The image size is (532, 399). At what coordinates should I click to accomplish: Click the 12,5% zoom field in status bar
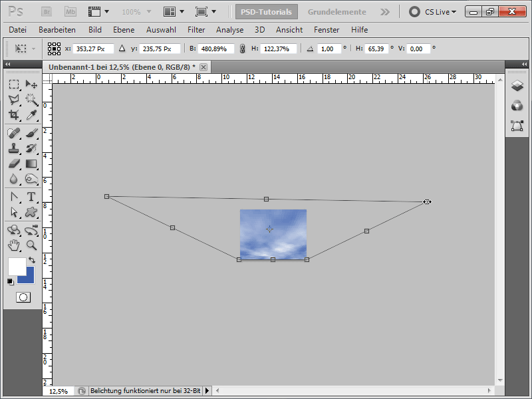point(59,391)
